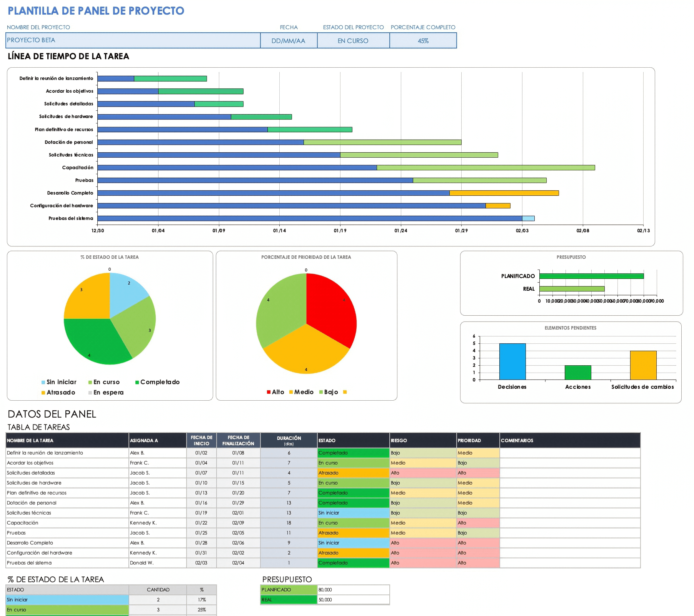Viewport: 694px width, 616px height.
Task: Click the 02/09 end date cell
Action: (239, 523)
